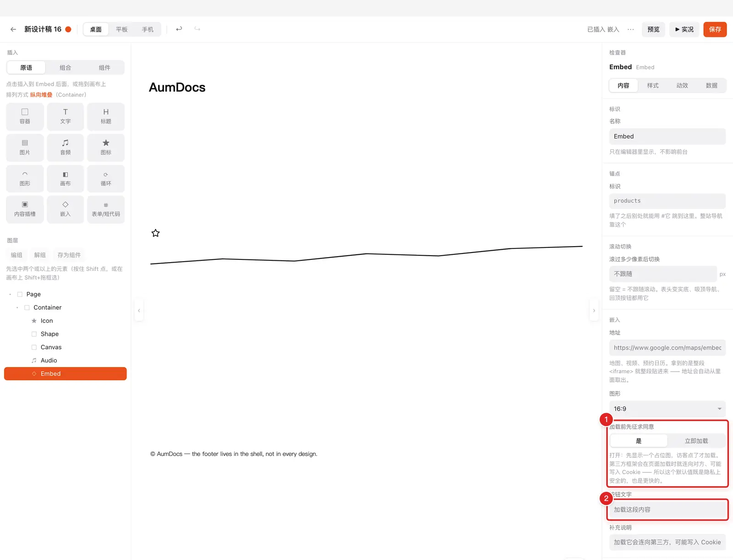Viewport: 733px width, 560px height.
Task: Click the 实况 live button
Action: pos(684,29)
